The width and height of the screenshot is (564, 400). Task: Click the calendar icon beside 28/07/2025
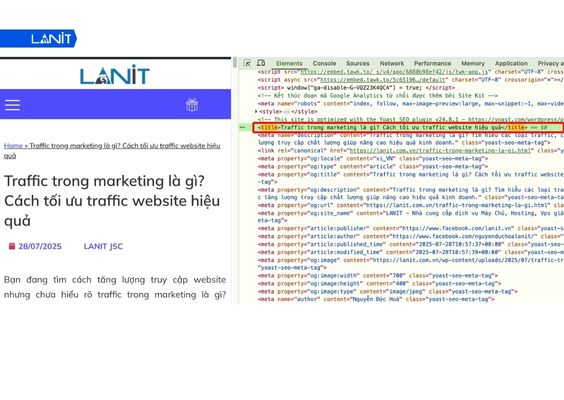tap(12, 246)
